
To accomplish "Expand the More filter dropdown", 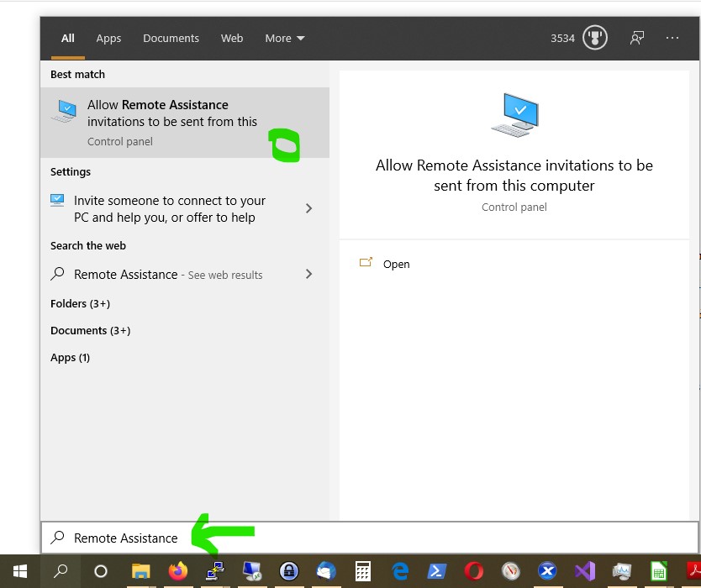I will pyautogui.click(x=285, y=39).
